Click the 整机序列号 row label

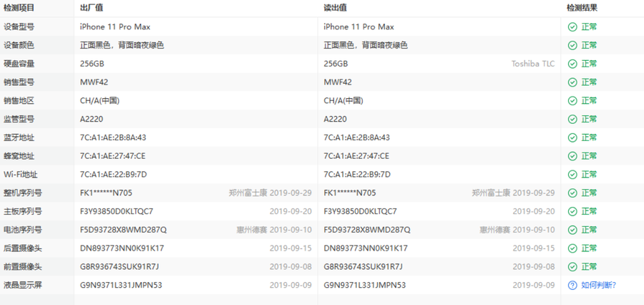point(23,193)
